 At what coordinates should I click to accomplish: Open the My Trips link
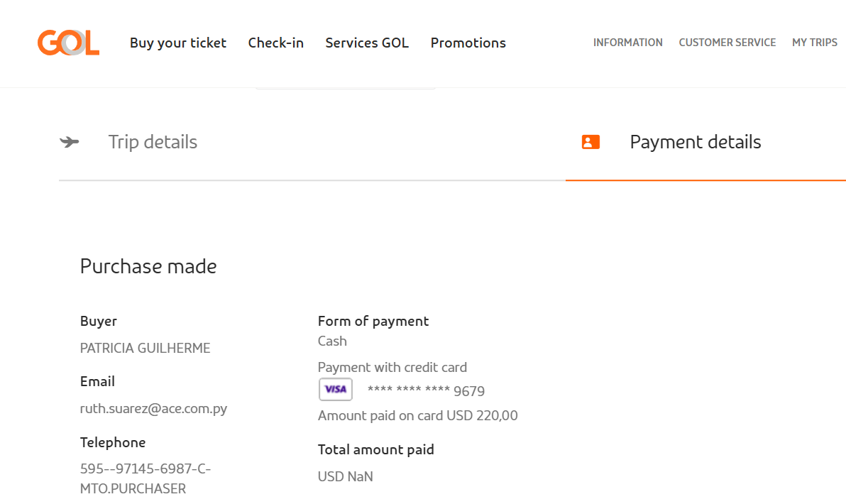(x=815, y=43)
